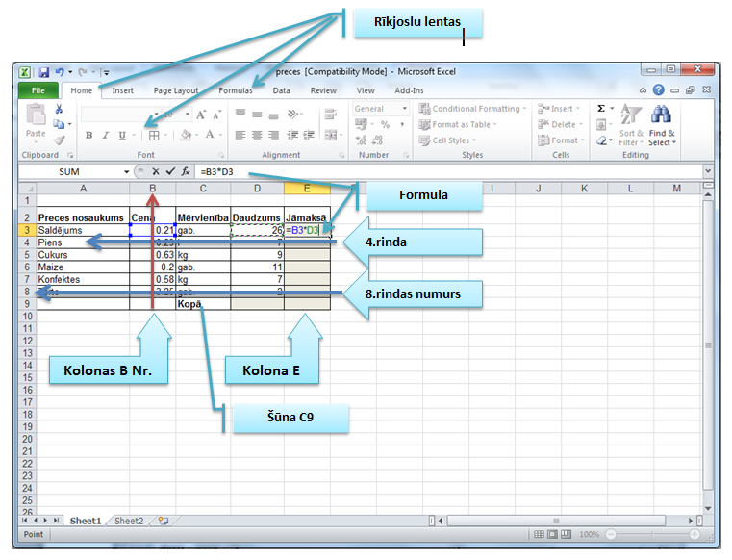Click the Percent Style icon
This screenshot has height=560, width=732.
tap(385, 124)
